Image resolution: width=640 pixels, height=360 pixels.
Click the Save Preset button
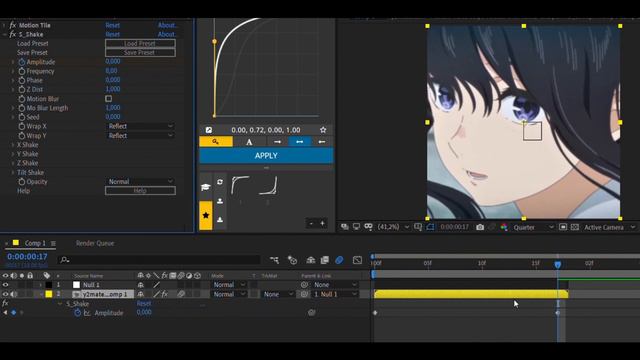(x=140, y=53)
